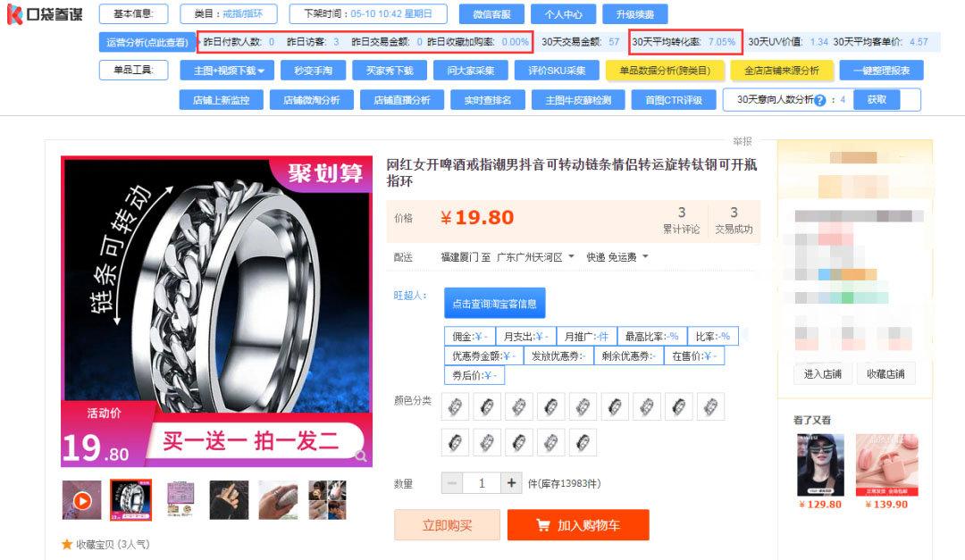
Task: Click 点击查询淘宝客信息 button
Action: point(495,304)
